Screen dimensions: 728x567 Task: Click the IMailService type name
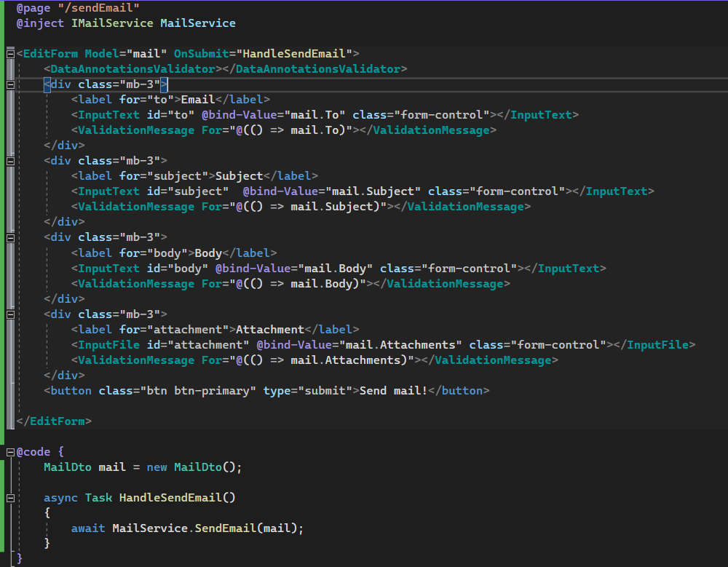[112, 23]
